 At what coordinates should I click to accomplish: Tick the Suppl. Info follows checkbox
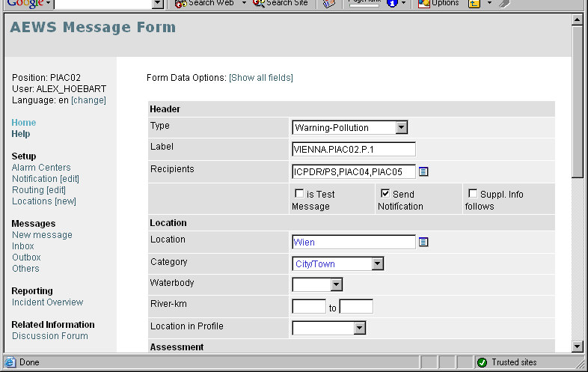472,194
